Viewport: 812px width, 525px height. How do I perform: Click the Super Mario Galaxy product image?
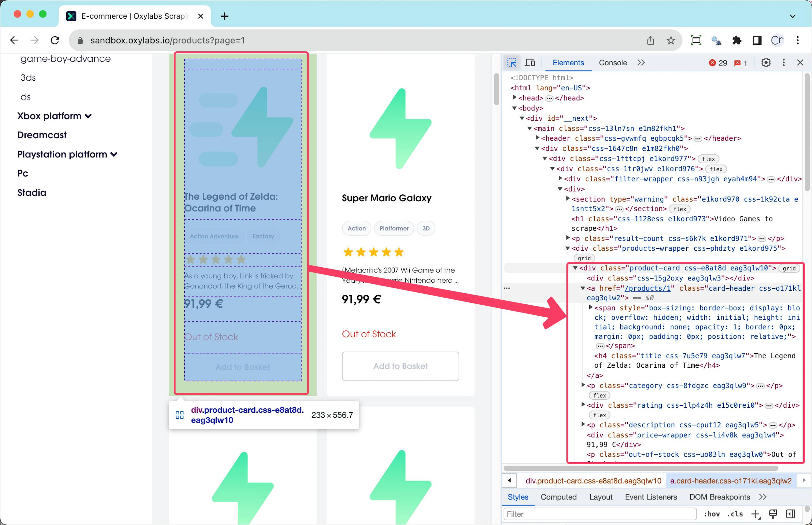[x=400, y=129]
